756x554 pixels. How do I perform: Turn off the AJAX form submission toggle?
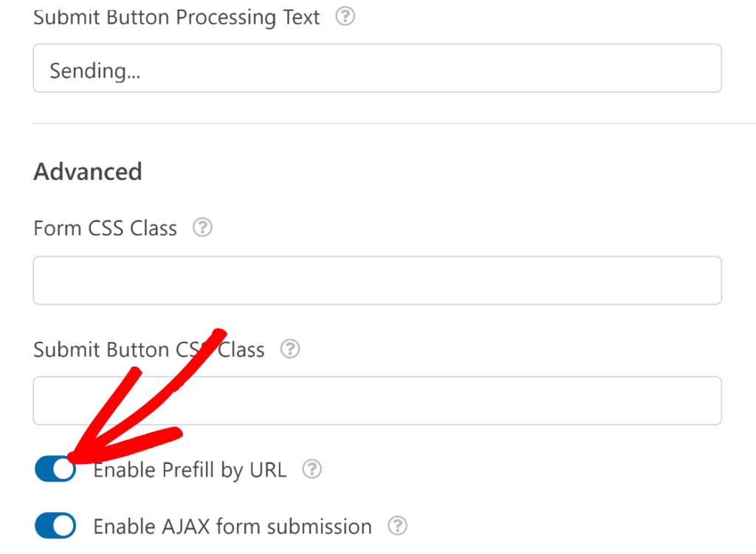click(x=55, y=525)
